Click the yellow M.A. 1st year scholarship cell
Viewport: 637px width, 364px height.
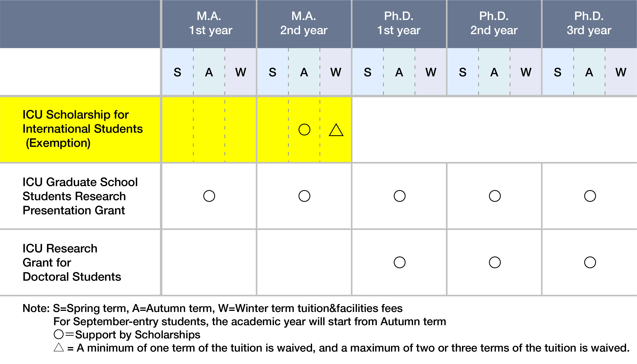click(x=209, y=130)
